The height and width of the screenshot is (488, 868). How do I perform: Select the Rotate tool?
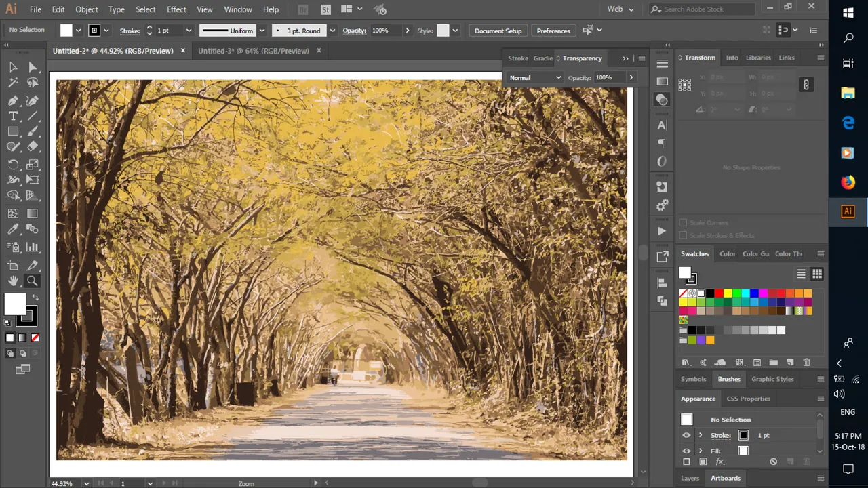point(13,165)
